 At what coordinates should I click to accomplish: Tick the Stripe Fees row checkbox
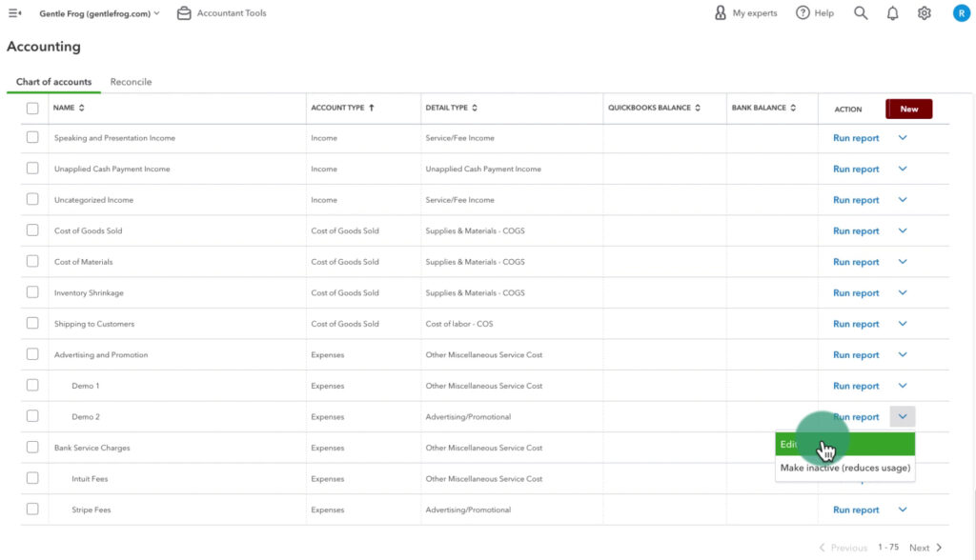click(x=32, y=509)
